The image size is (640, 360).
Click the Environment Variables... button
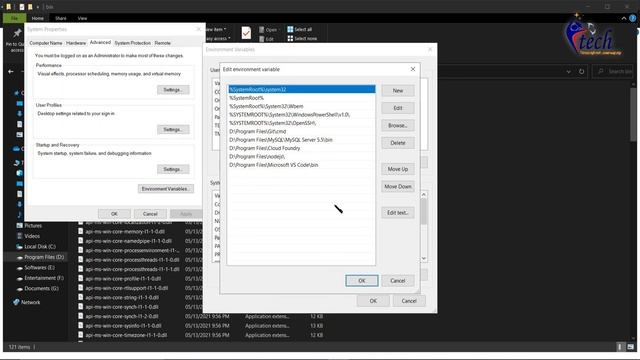(166, 189)
